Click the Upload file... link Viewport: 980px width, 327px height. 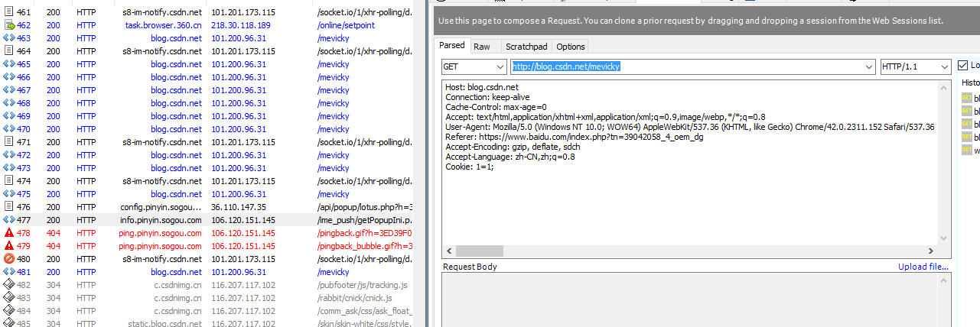click(923, 267)
